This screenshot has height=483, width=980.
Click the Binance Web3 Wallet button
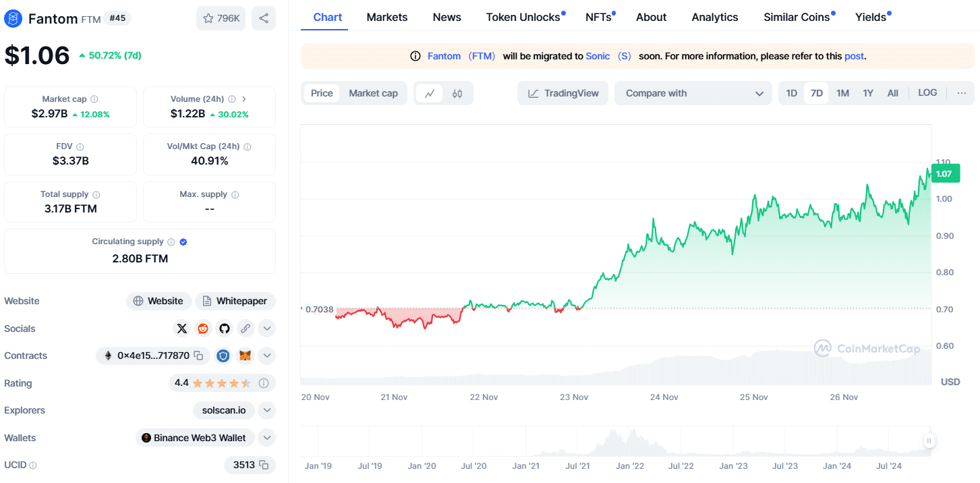[x=196, y=438]
